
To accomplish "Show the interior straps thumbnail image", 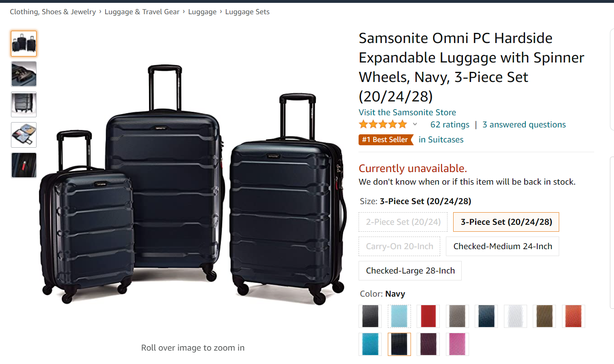I will (x=24, y=104).
